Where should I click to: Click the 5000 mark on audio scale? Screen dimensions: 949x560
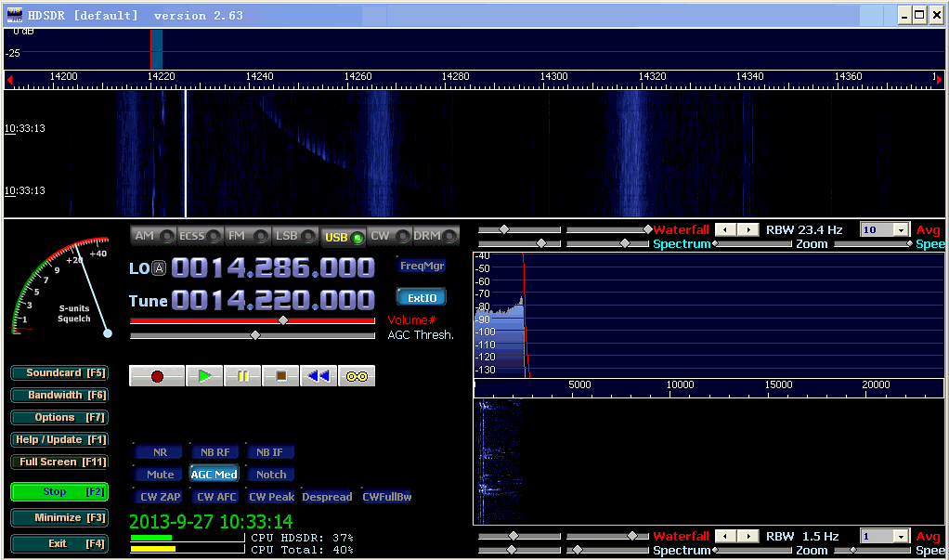coord(579,384)
